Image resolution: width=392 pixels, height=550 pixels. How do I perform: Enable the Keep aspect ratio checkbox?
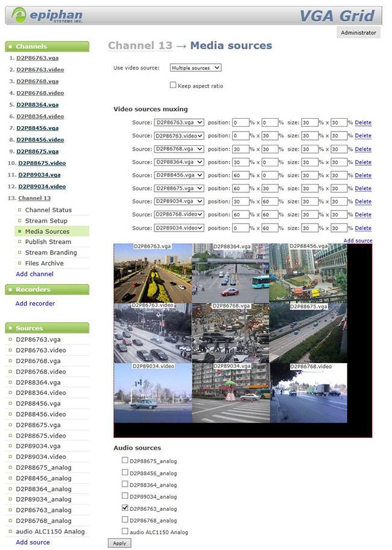pyautogui.click(x=174, y=86)
